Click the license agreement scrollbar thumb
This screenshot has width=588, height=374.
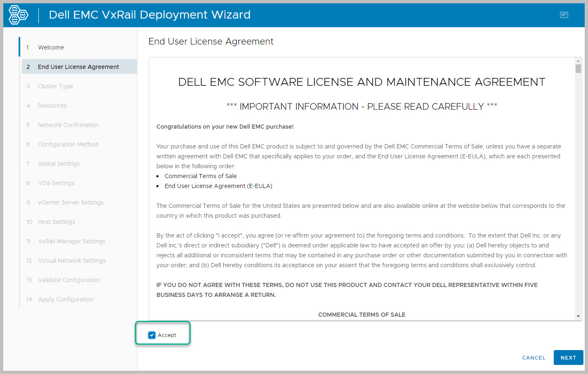click(x=578, y=68)
